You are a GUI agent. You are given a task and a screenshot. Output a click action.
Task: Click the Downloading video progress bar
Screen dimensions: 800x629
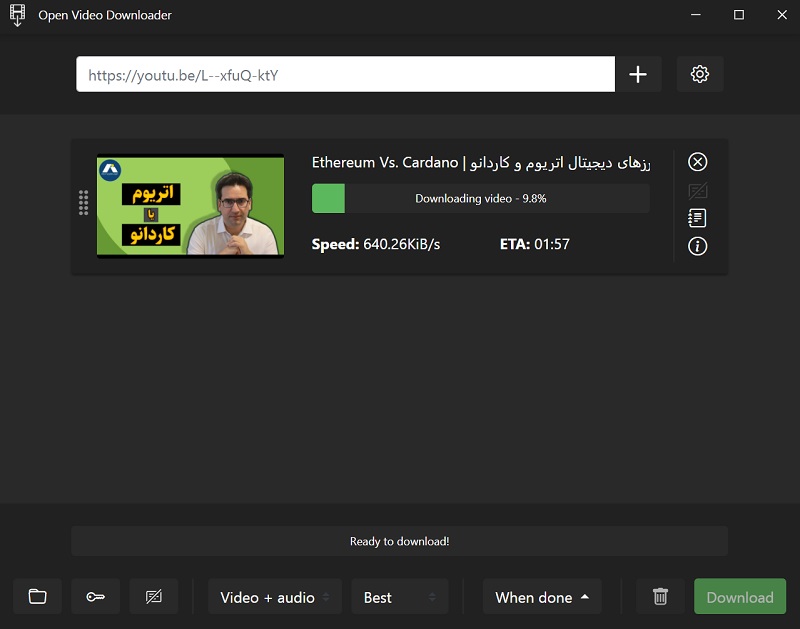481,199
